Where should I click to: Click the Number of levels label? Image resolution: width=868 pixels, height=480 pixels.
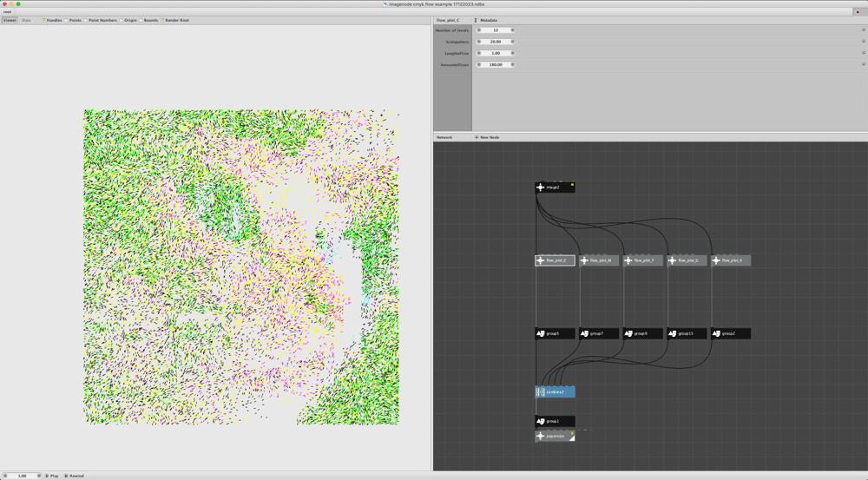click(x=451, y=30)
